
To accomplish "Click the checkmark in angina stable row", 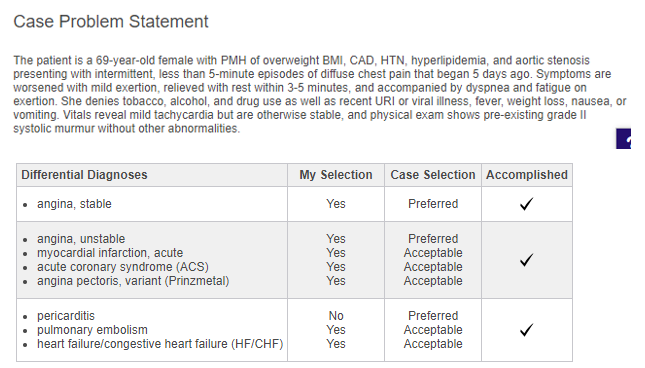I will (527, 204).
